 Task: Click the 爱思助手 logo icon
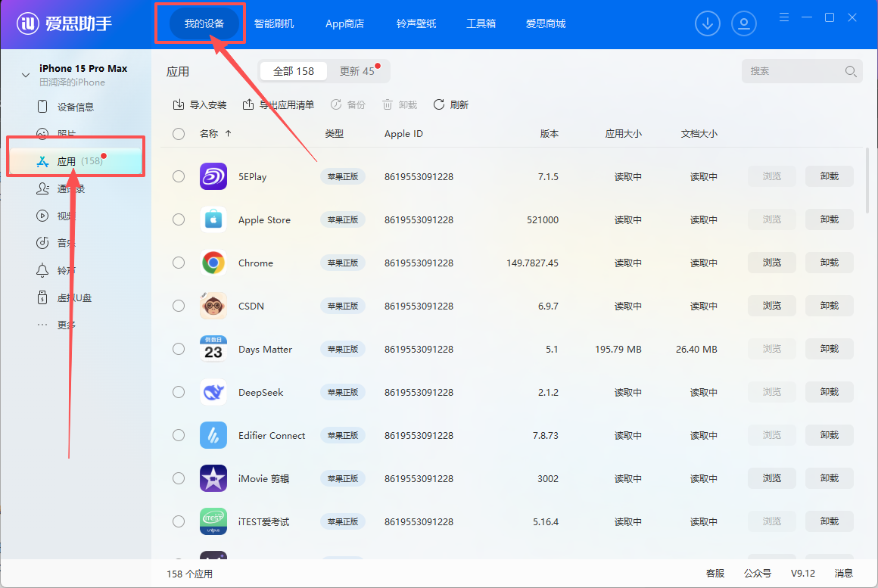point(28,23)
